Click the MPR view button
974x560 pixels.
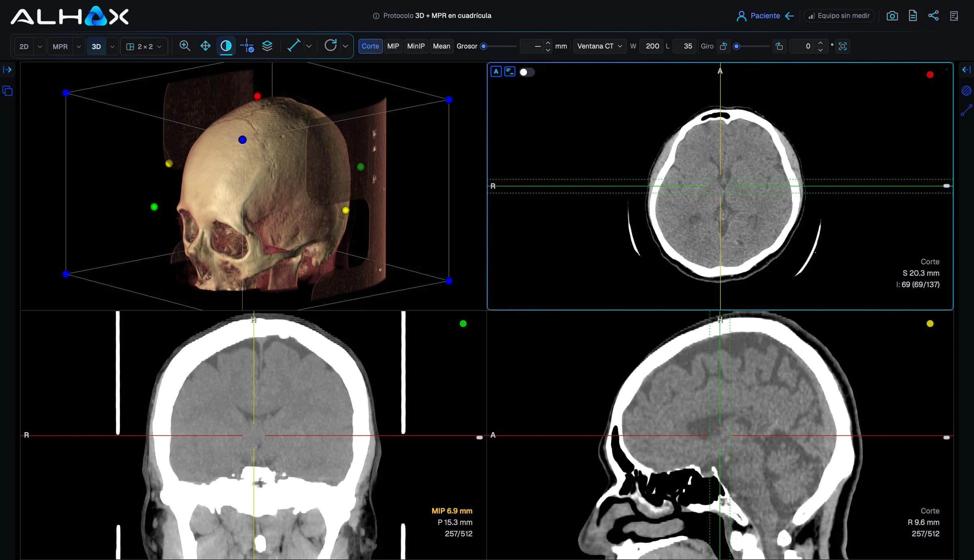60,47
